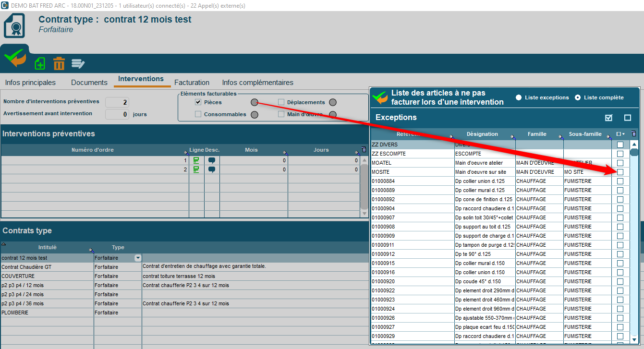This screenshot has height=349, width=644.
Task: Click the uncheck-all icon in Exceptions header
Action: [x=627, y=118]
